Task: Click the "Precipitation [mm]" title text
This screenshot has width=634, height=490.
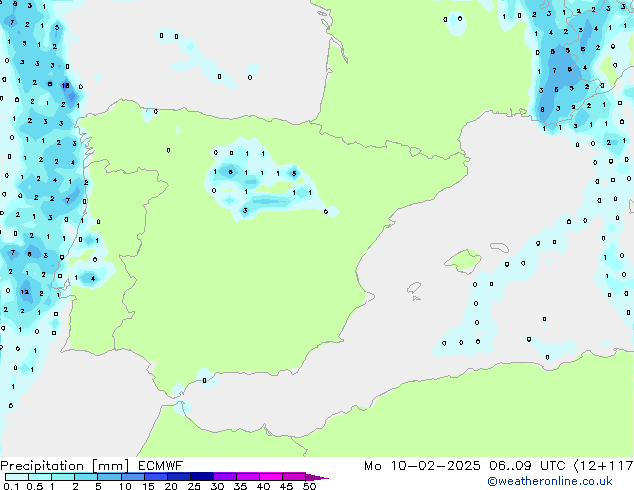Action: tap(65, 466)
